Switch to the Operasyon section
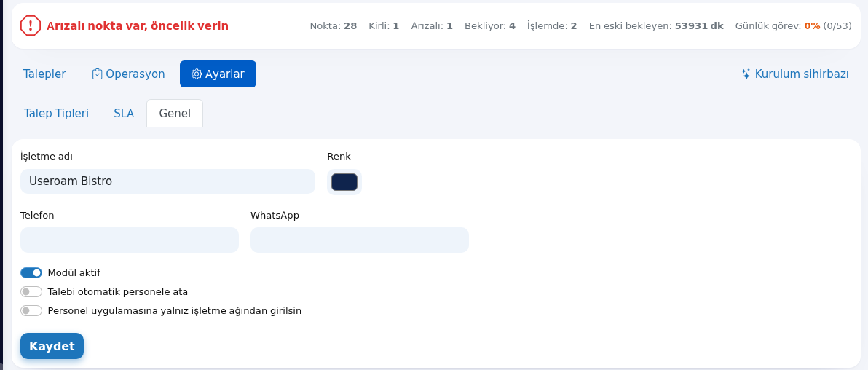Image resolution: width=868 pixels, height=370 pixels. (128, 74)
